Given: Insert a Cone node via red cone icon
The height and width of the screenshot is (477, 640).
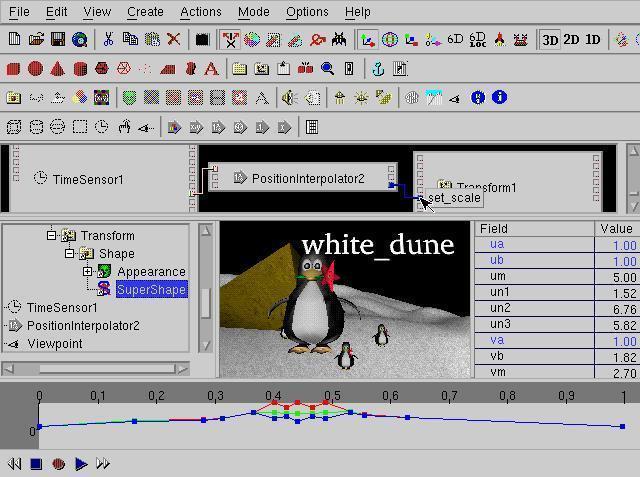Looking at the screenshot, I should click(x=58, y=69).
